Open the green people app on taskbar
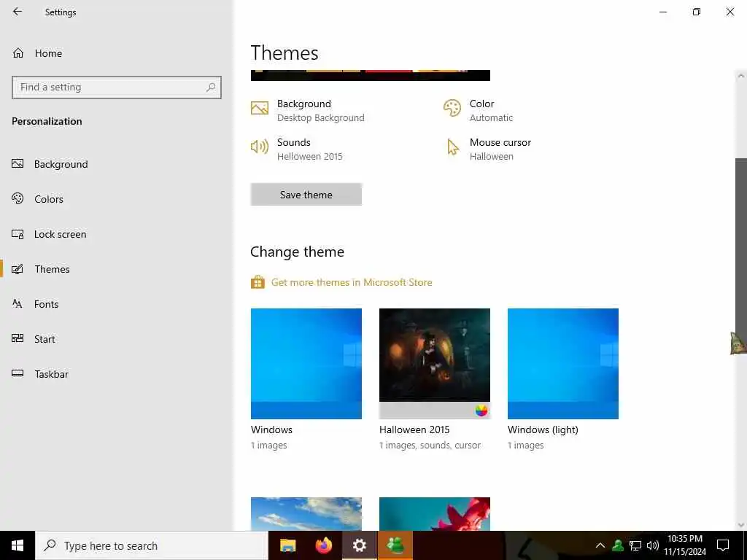The image size is (747, 560). click(x=395, y=545)
